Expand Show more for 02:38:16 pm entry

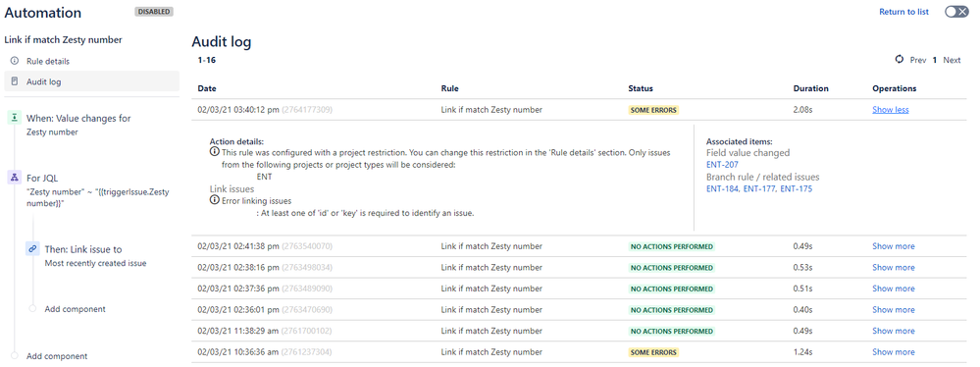(x=894, y=268)
